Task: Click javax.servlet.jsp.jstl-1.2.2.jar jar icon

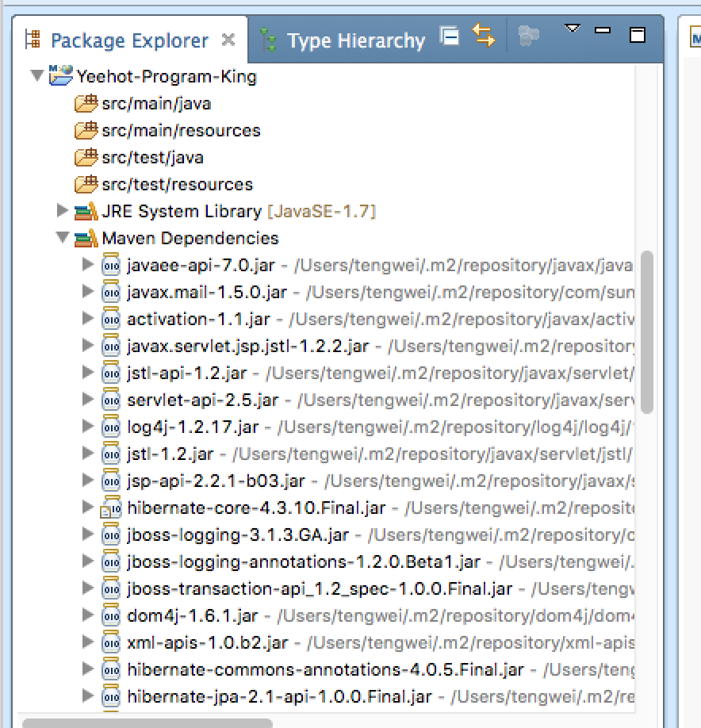Action: [x=111, y=346]
